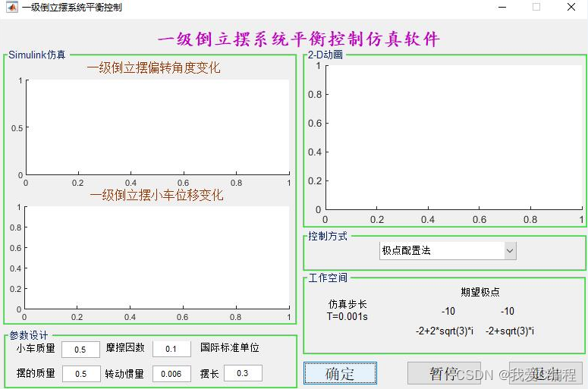The image size is (588, 389).
Task: Click the MATLAB icon in title bar
Action: point(11,7)
